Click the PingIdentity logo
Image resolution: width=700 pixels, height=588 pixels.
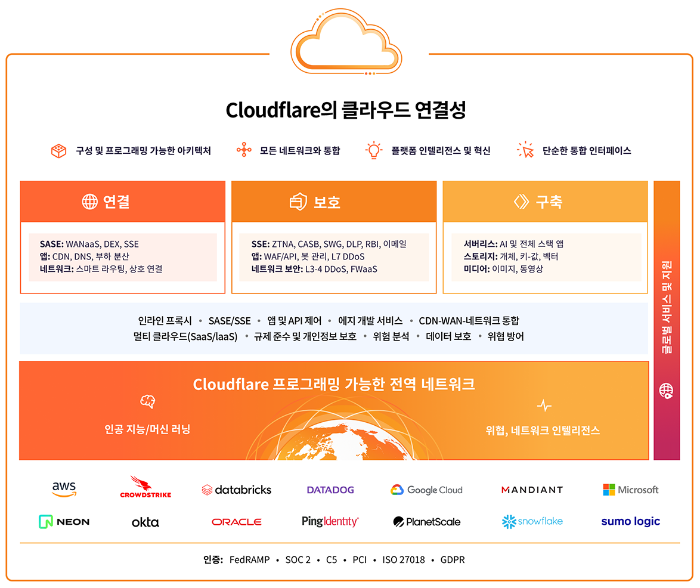pos(330,521)
